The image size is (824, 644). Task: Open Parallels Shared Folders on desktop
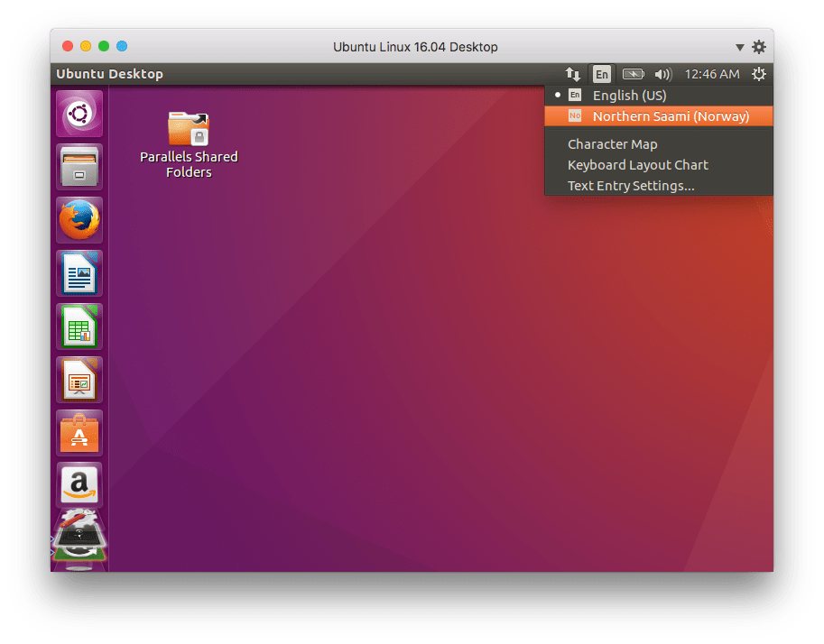point(188,130)
